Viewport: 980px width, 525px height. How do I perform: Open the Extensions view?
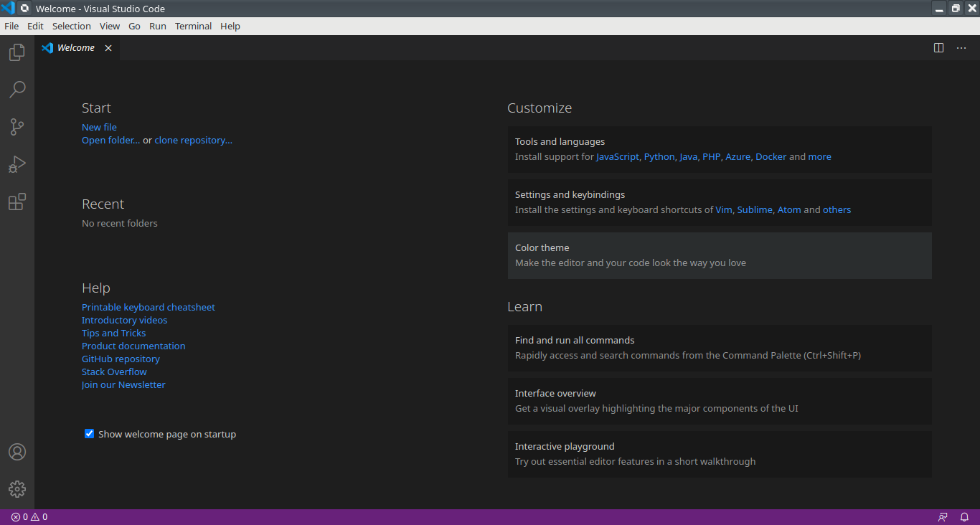tap(17, 202)
